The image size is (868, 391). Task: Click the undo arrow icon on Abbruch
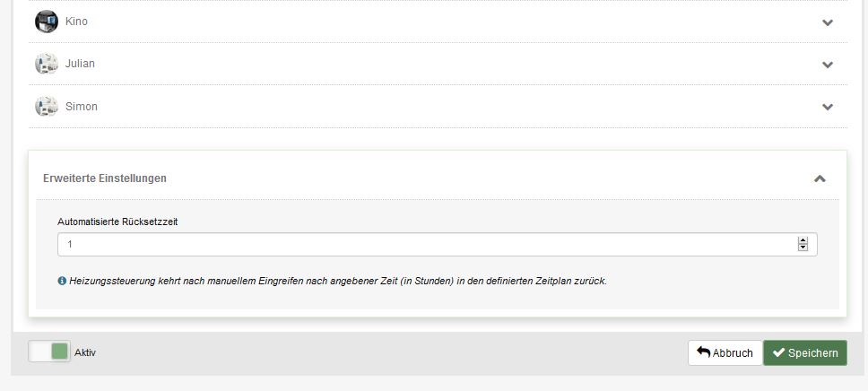[703, 352]
